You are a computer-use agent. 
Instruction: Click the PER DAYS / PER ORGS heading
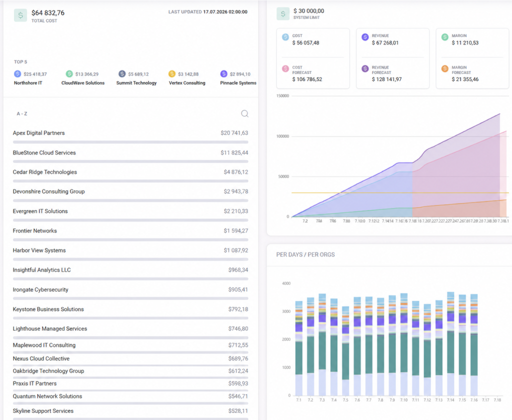pyautogui.click(x=305, y=254)
